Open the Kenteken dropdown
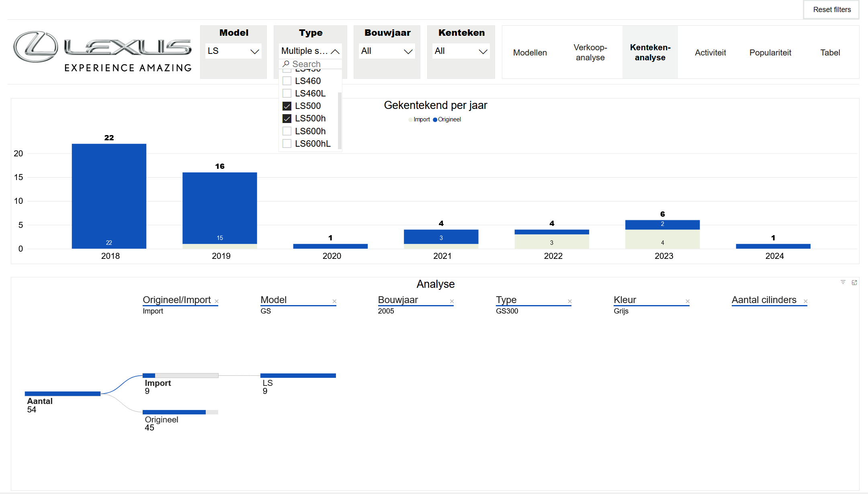 (461, 51)
